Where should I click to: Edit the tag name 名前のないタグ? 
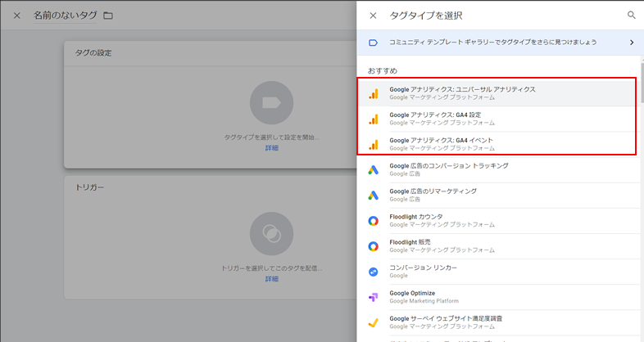coord(66,16)
